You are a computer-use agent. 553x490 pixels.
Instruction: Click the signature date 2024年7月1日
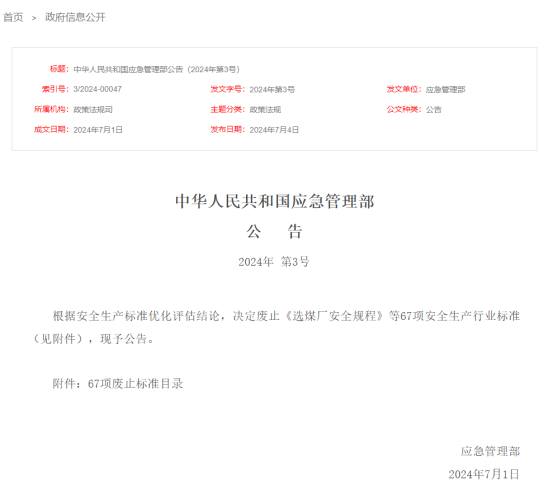pyautogui.click(x=484, y=474)
